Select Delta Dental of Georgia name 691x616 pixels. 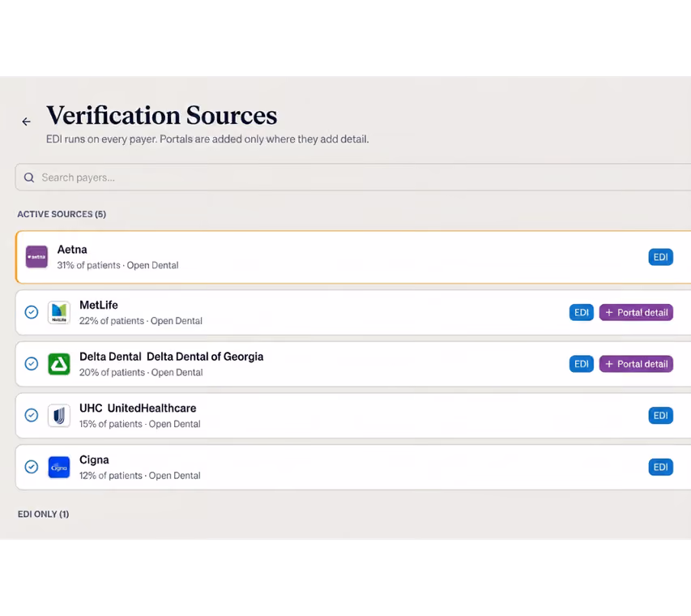(x=205, y=357)
